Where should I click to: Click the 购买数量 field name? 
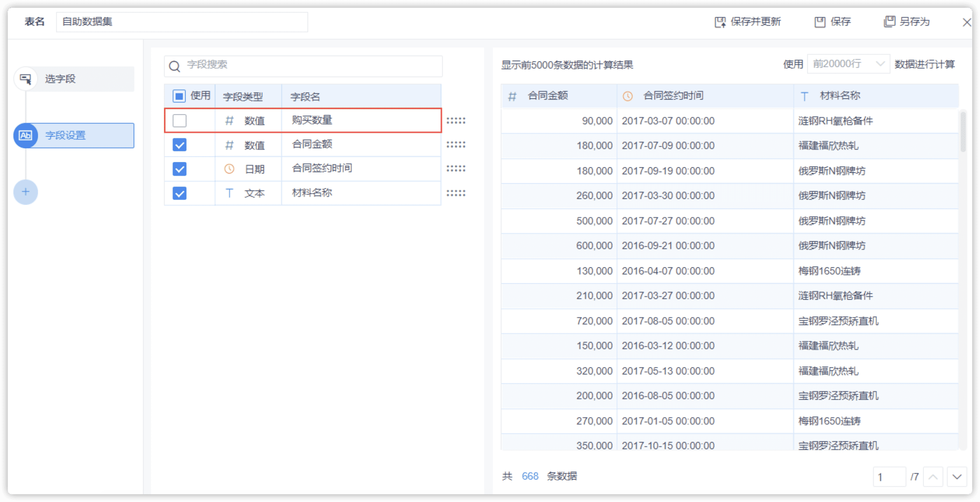pos(312,120)
